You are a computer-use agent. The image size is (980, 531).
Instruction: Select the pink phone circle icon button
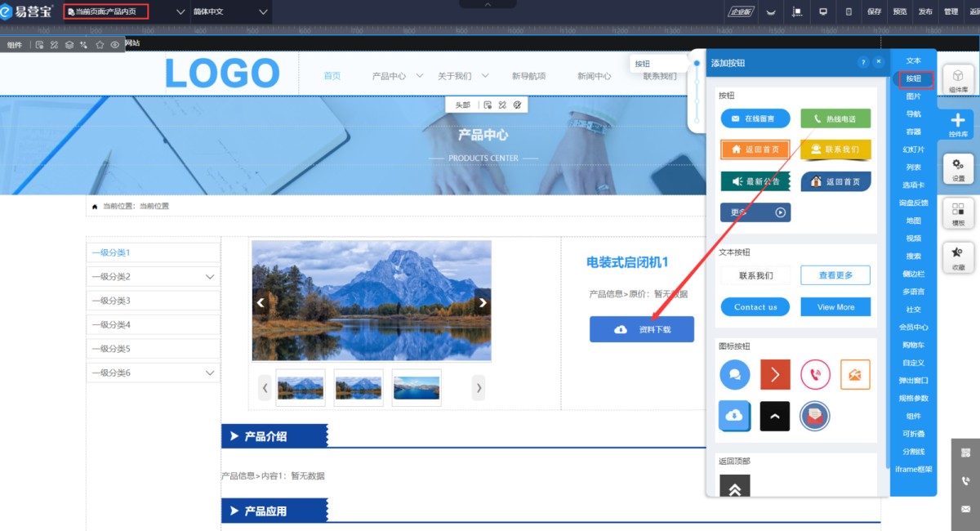point(815,374)
